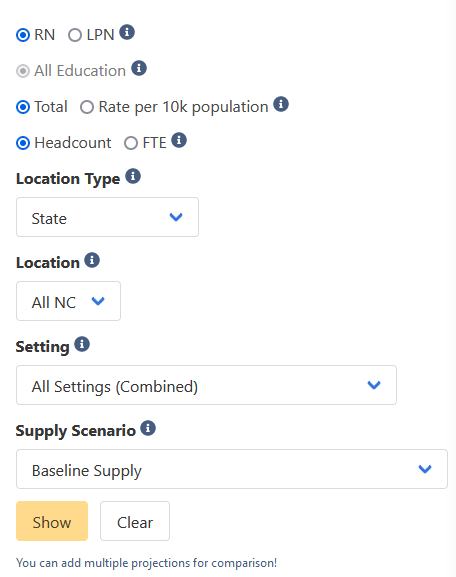Choose Rate per 10k population option
456x577 pixels.
coord(87,107)
